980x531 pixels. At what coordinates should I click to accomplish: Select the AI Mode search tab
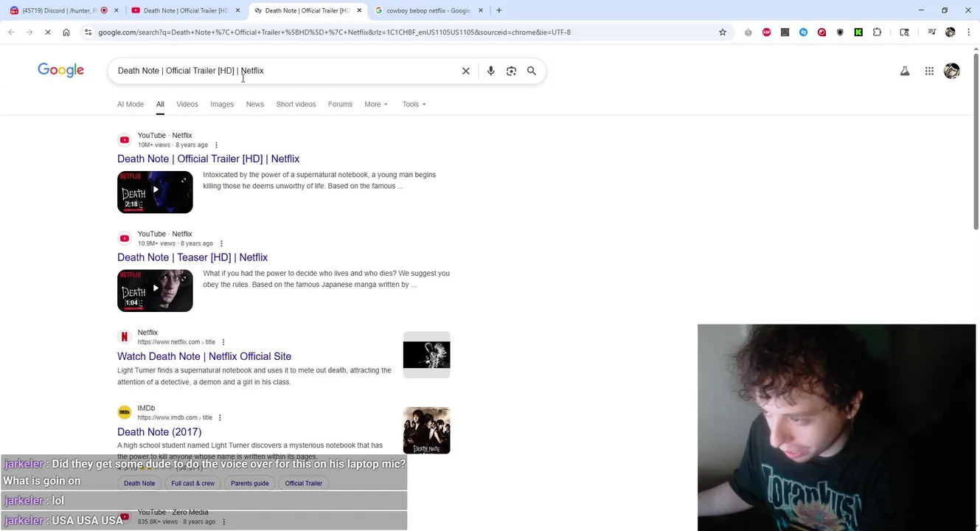pos(131,104)
